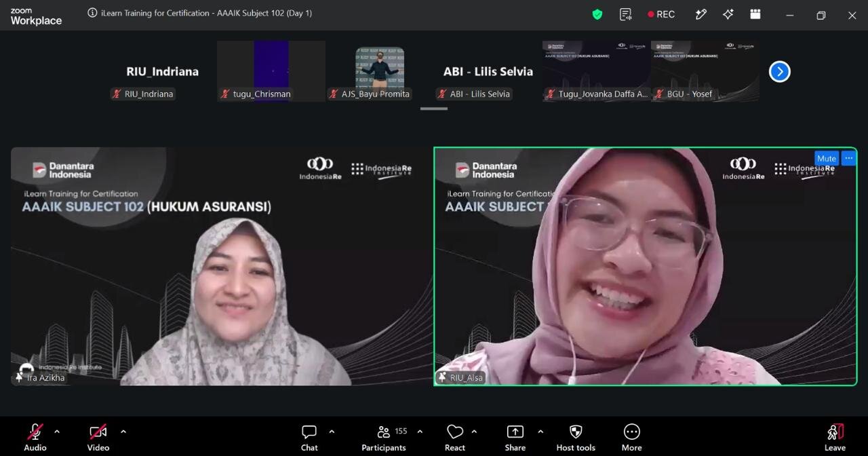Open the Chat panel
Screen dimensions: 868x456
click(309, 437)
